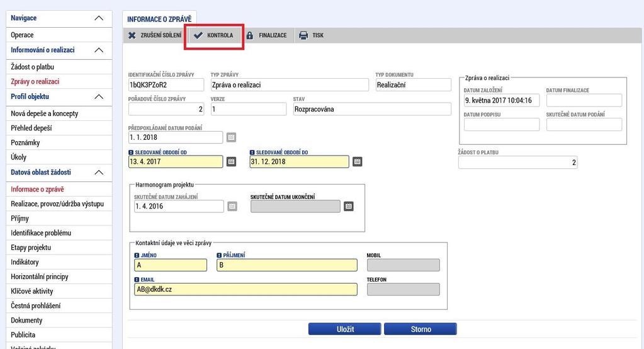Viewport: 644px width, 349px height.
Task: Click the Uložit button
Action: (345, 329)
